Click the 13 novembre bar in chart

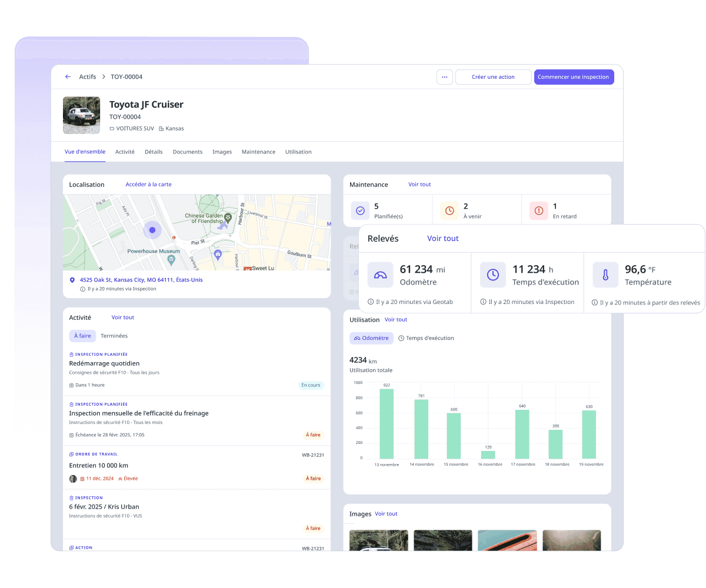click(387, 423)
